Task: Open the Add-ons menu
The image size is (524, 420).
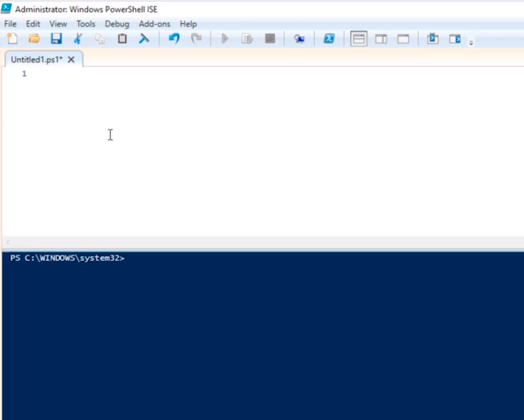Action: click(154, 24)
